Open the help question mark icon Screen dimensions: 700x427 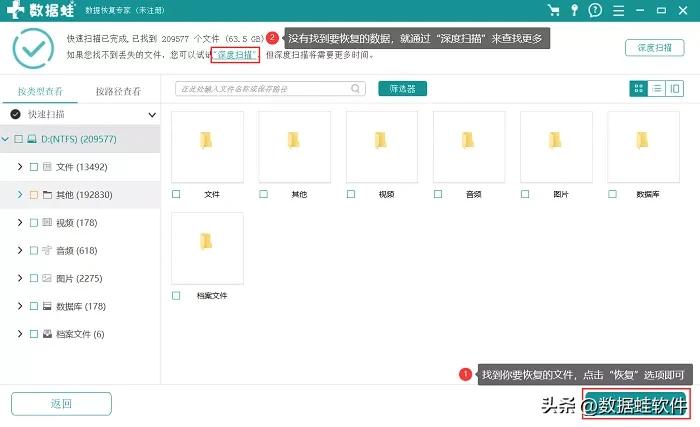595,10
